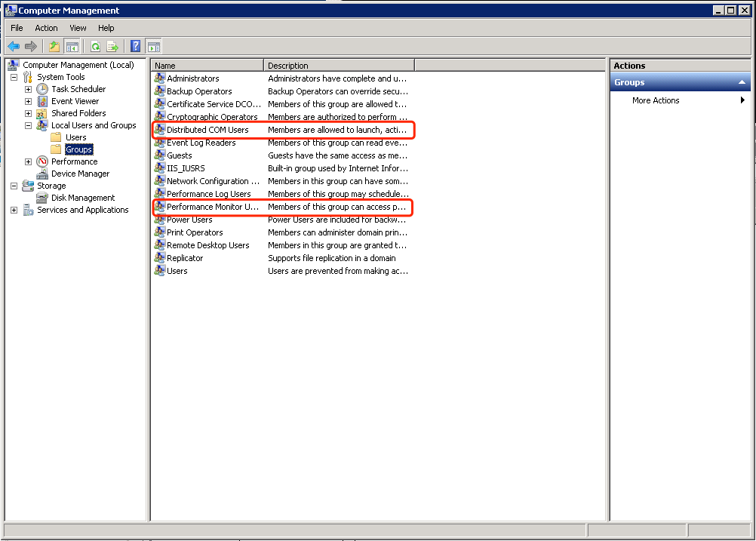Collapse the Groups section in Actions pane
Viewport: 756px width, 541px height.
coord(742,82)
